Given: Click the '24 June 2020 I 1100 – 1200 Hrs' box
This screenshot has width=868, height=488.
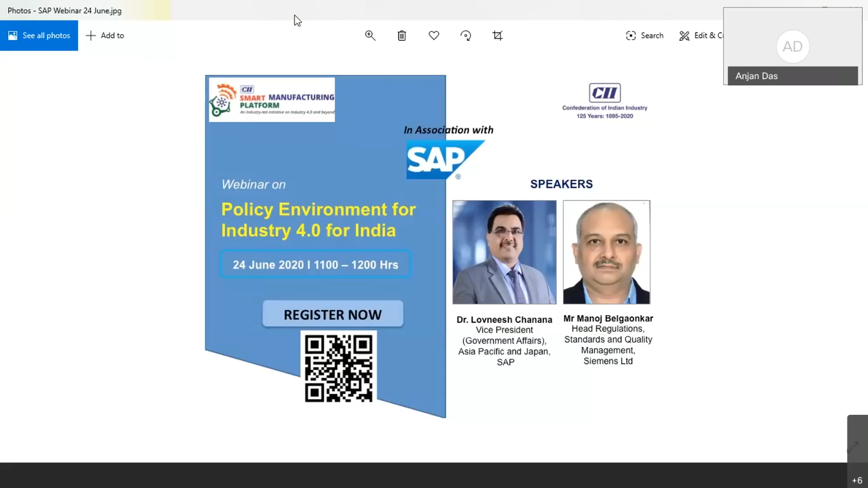Looking at the screenshot, I should 315,264.
